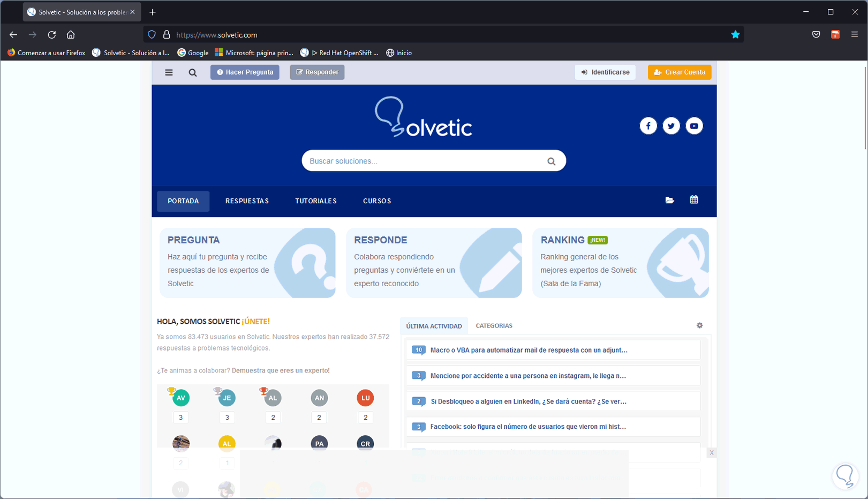Open Save to Pocket icon
868x499 pixels.
tap(816, 35)
